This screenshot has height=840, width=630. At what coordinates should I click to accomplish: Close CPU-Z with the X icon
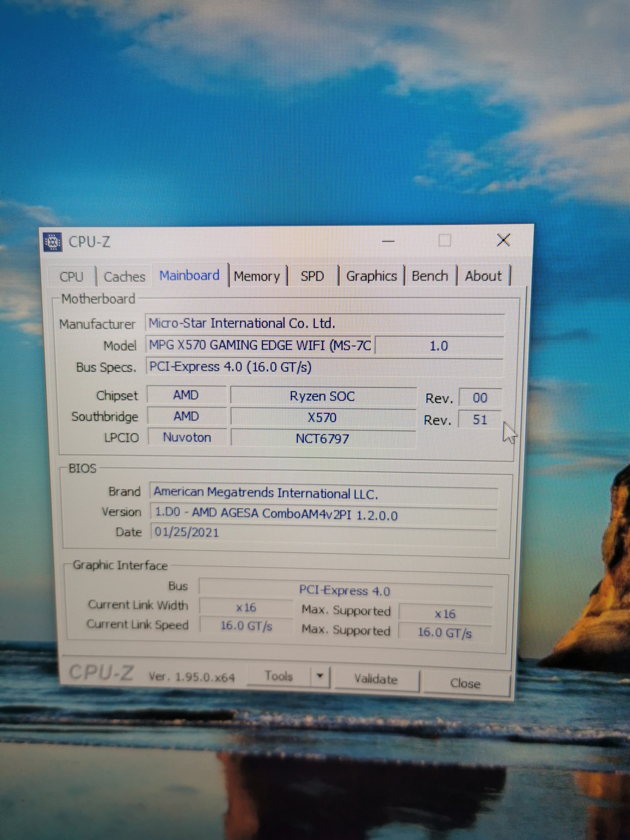tap(504, 240)
